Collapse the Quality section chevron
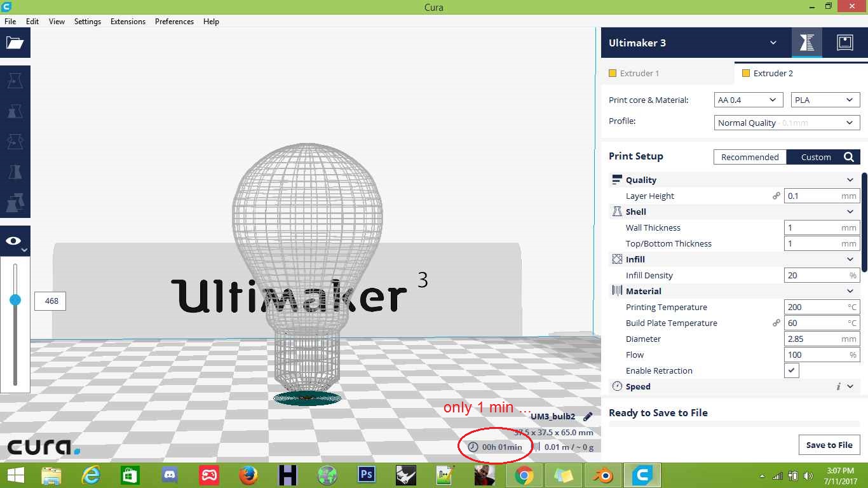 click(x=850, y=180)
